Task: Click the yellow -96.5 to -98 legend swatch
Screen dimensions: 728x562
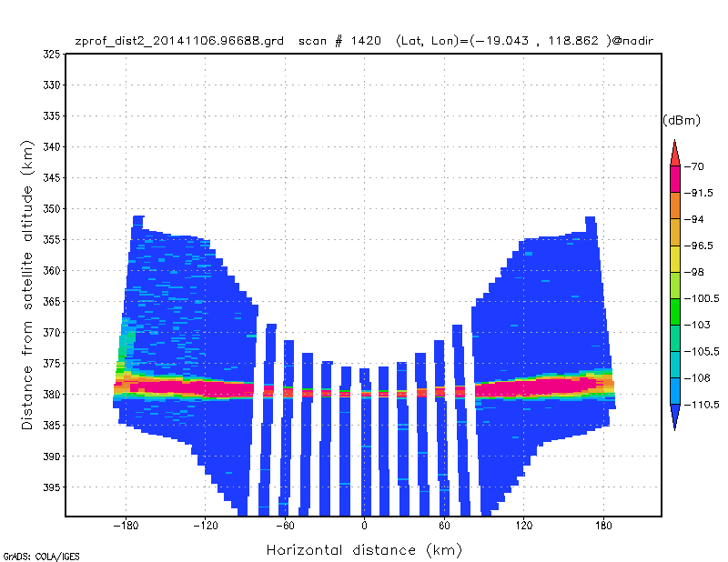Action: (x=674, y=258)
